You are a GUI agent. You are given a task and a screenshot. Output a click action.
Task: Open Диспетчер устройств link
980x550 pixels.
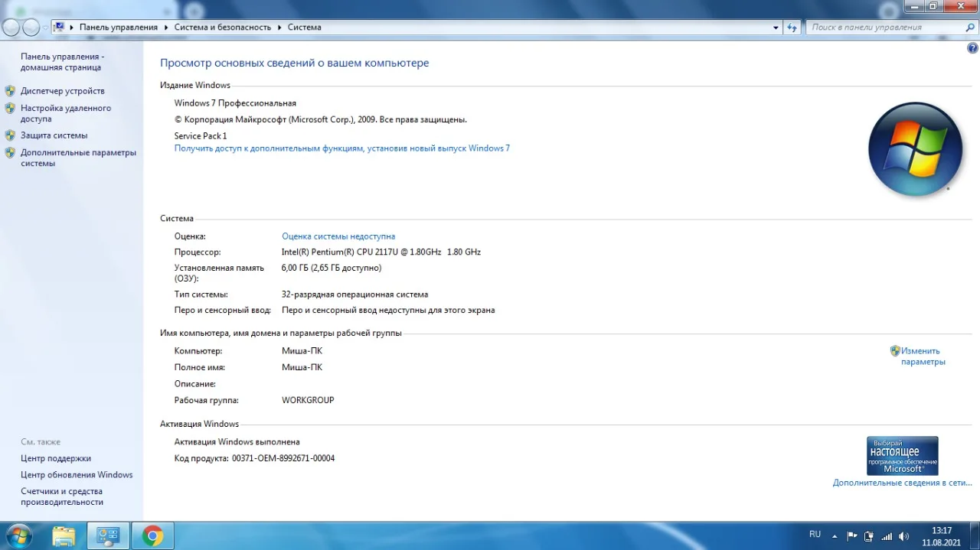point(63,90)
